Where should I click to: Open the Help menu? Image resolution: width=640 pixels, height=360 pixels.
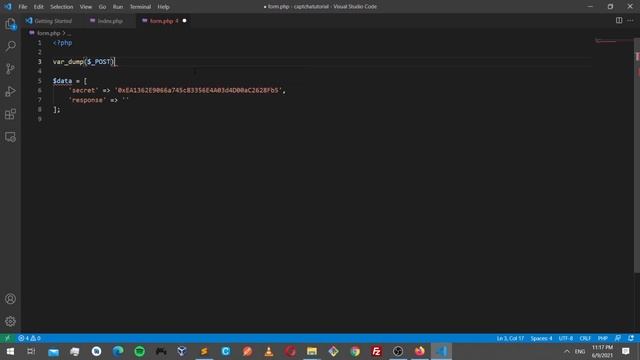[x=163, y=7]
